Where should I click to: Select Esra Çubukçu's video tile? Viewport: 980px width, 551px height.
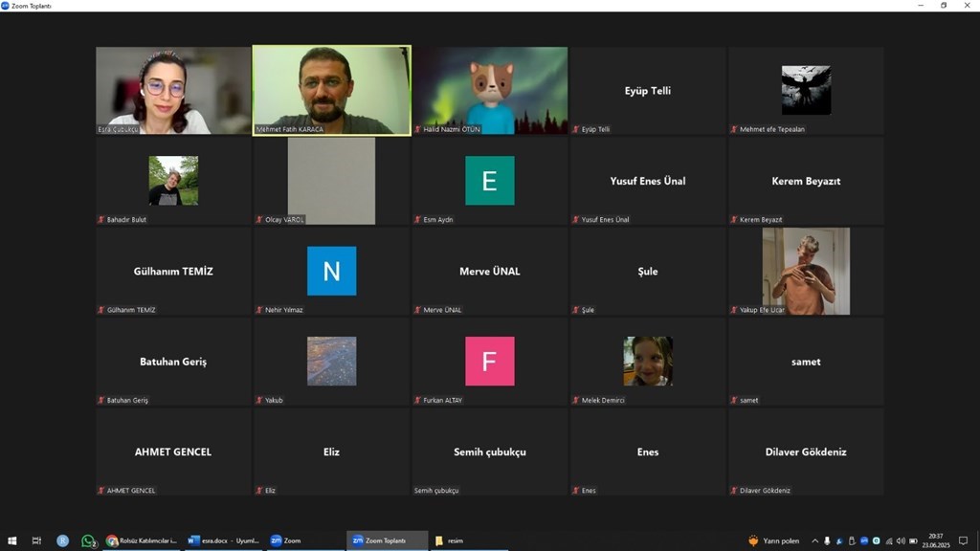pyautogui.click(x=173, y=90)
